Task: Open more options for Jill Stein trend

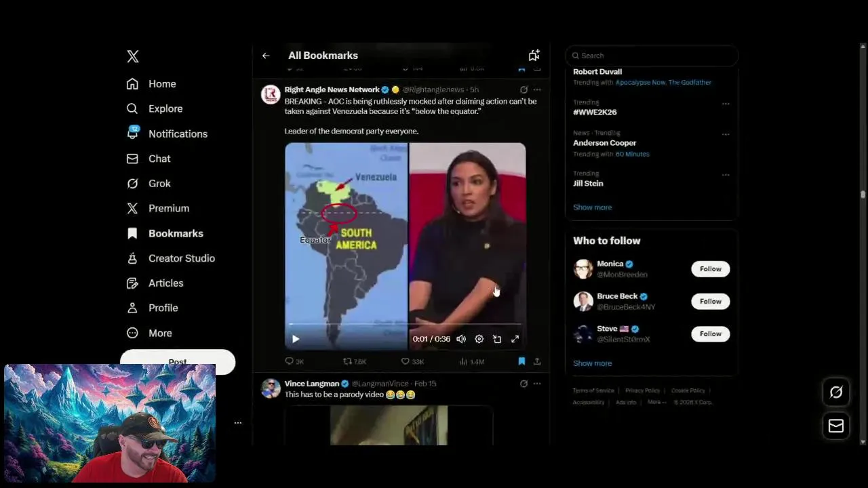Action: pos(726,175)
